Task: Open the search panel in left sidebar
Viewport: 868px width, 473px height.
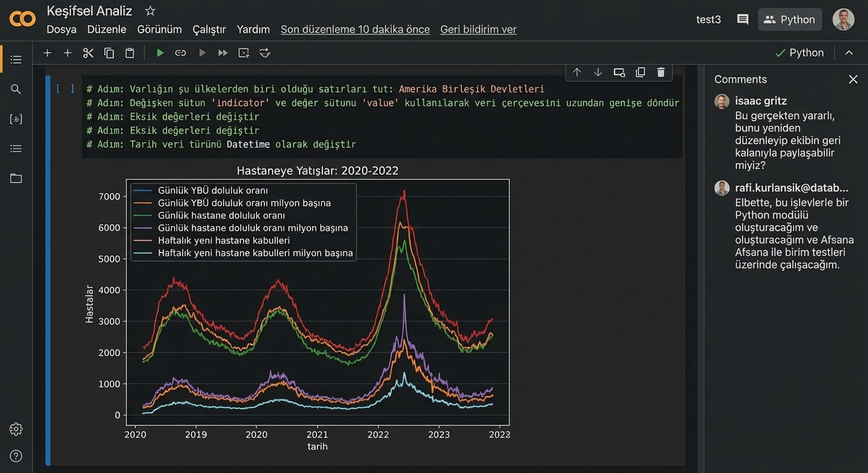Action: point(16,89)
